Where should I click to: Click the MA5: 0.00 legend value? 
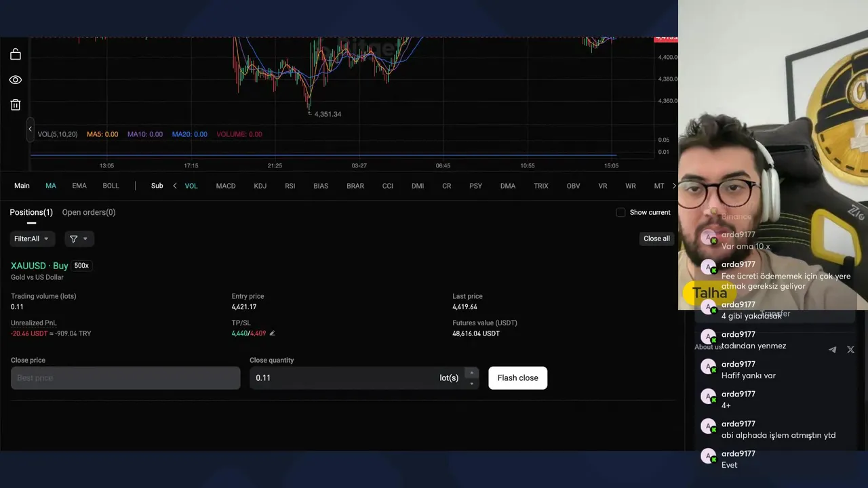[102, 134]
